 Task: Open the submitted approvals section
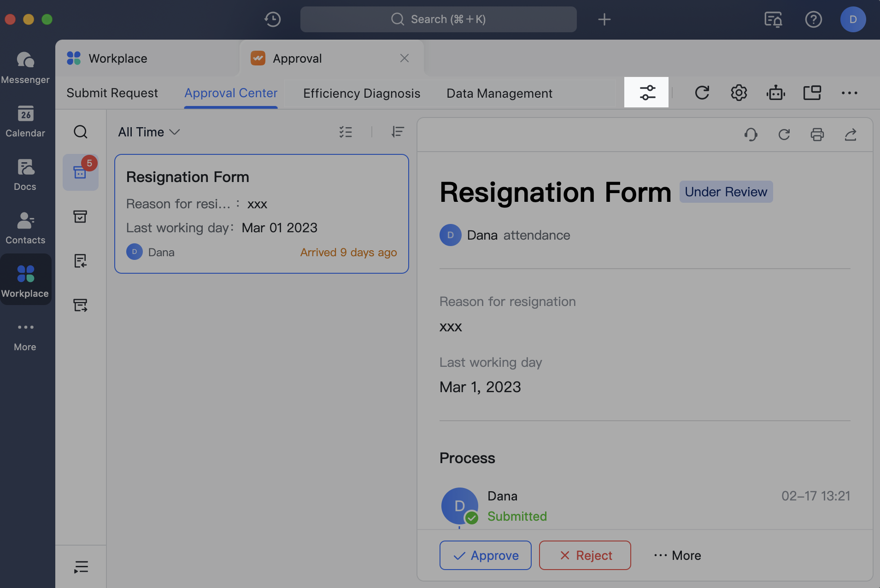(x=81, y=305)
